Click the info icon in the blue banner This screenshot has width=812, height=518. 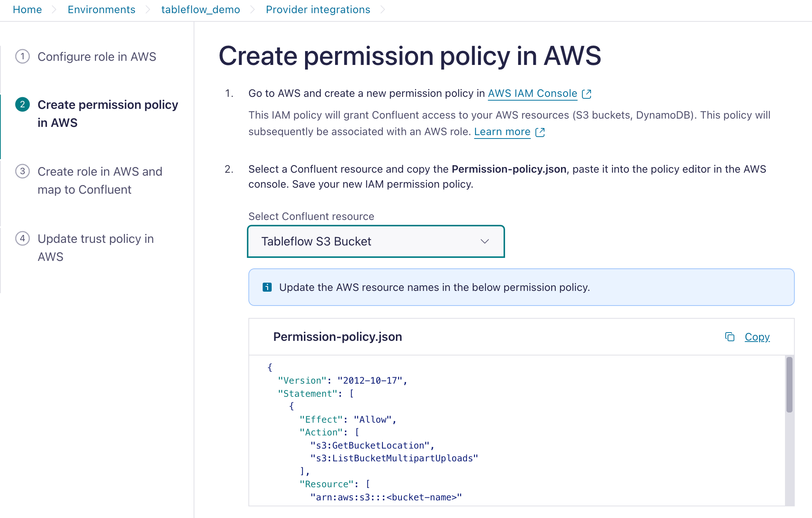click(x=267, y=287)
